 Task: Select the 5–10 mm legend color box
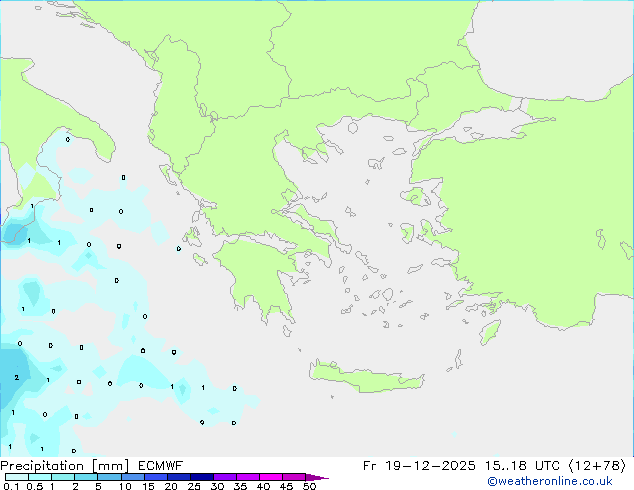pos(109,477)
